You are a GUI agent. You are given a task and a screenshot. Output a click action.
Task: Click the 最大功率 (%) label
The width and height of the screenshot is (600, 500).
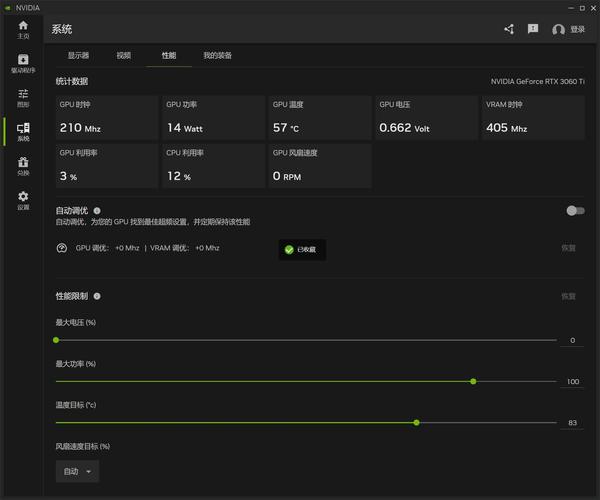tap(76, 363)
